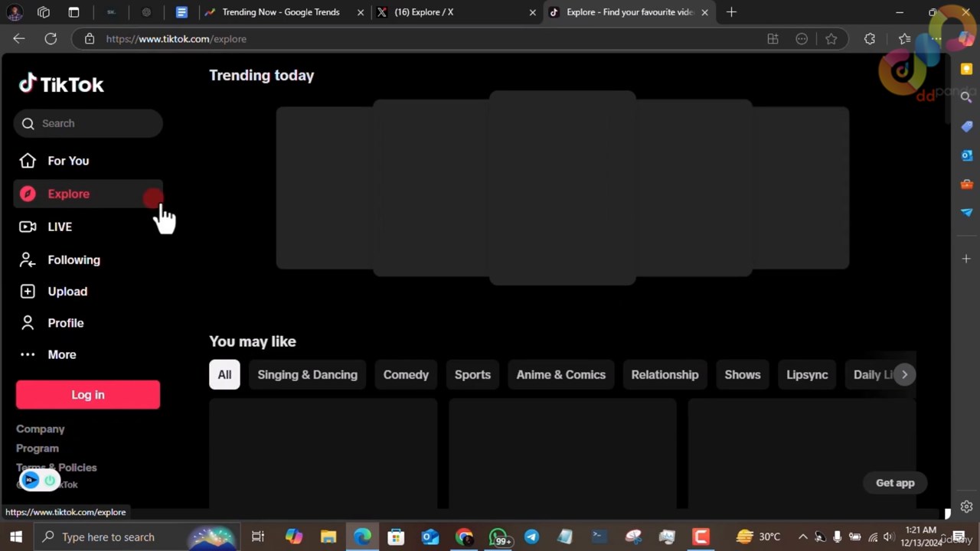Screen dimensions: 980x551
Task: Open the pinned Google Docs tab
Action: [x=181, y=12]
